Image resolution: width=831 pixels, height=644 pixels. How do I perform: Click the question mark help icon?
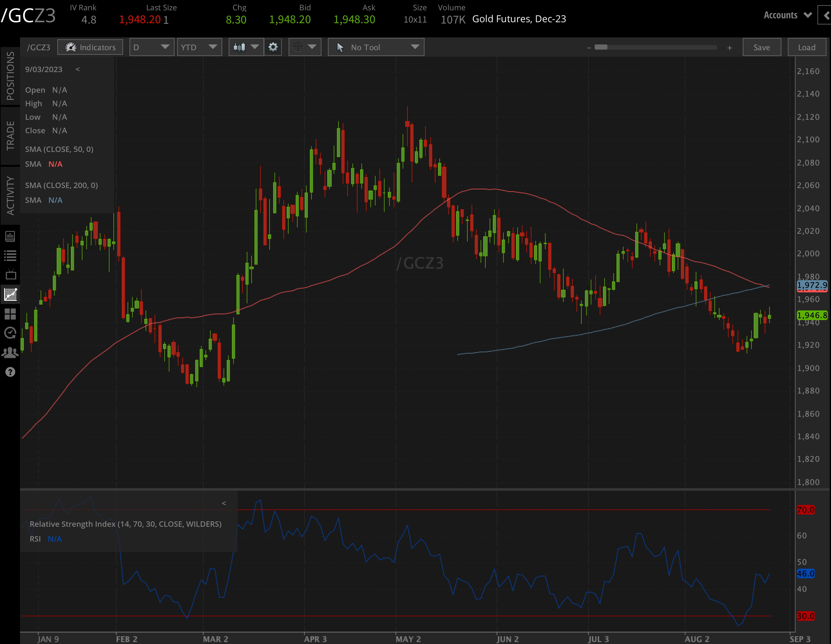10,372
